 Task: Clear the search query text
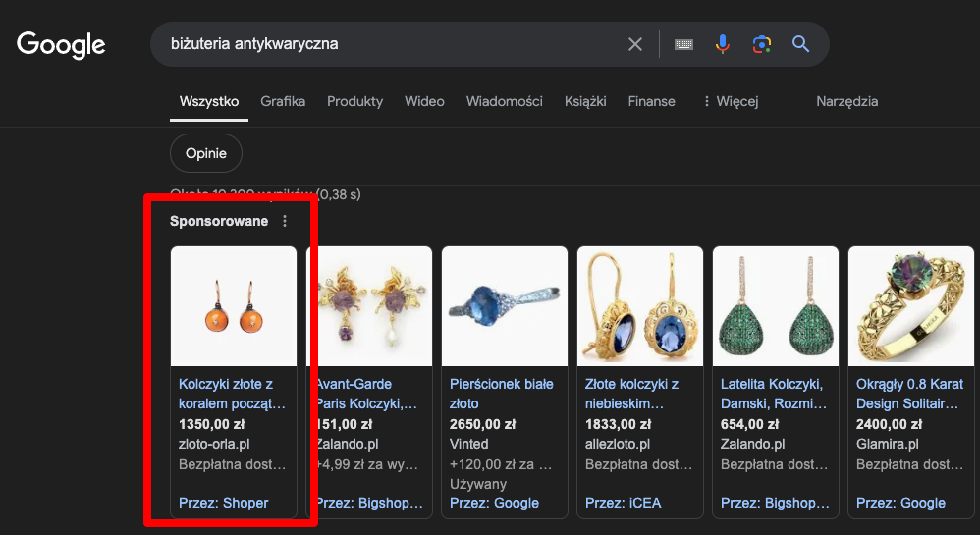coord(635,44)
